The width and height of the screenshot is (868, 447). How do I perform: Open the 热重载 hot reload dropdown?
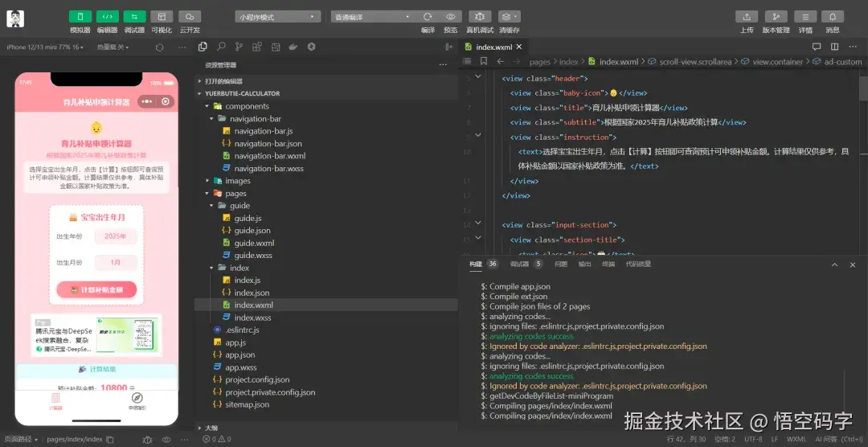click(x=113, y=47)
